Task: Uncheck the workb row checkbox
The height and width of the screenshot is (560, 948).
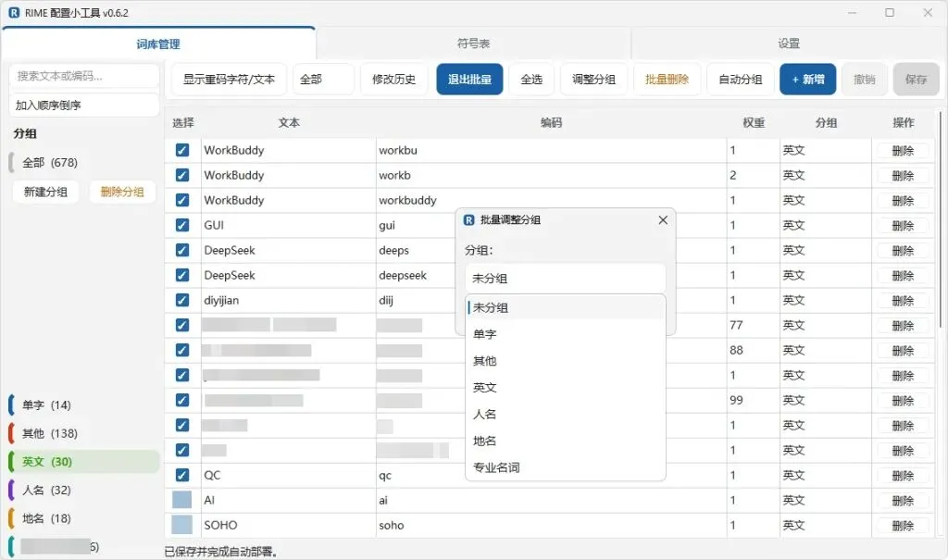Action: pos(182,175)
